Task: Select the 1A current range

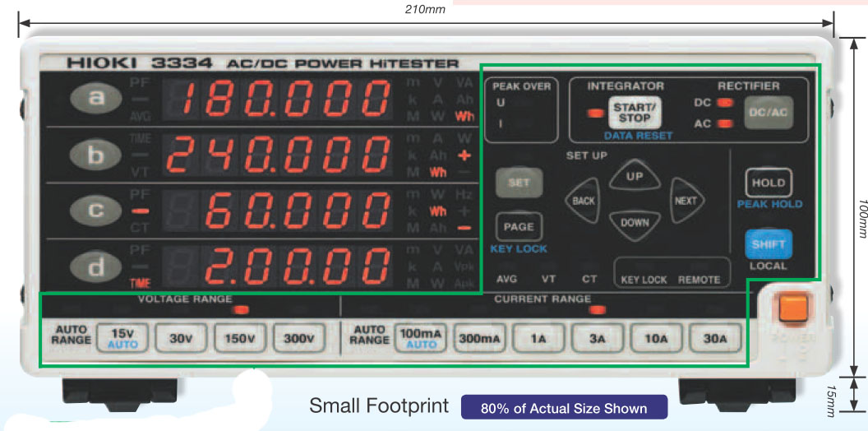Action: tap(538, 338)
